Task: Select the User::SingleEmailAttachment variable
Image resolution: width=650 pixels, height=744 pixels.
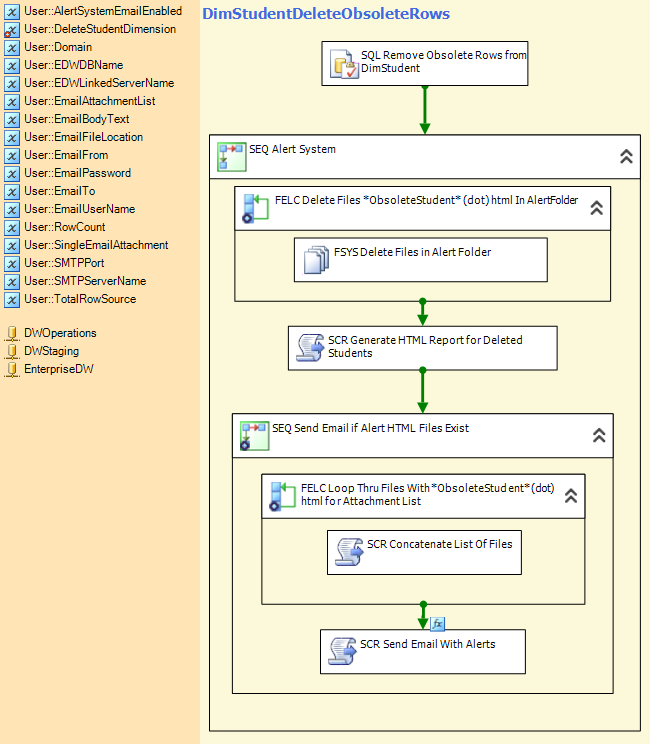Action: pyautogui.click(x=96, y=245)
